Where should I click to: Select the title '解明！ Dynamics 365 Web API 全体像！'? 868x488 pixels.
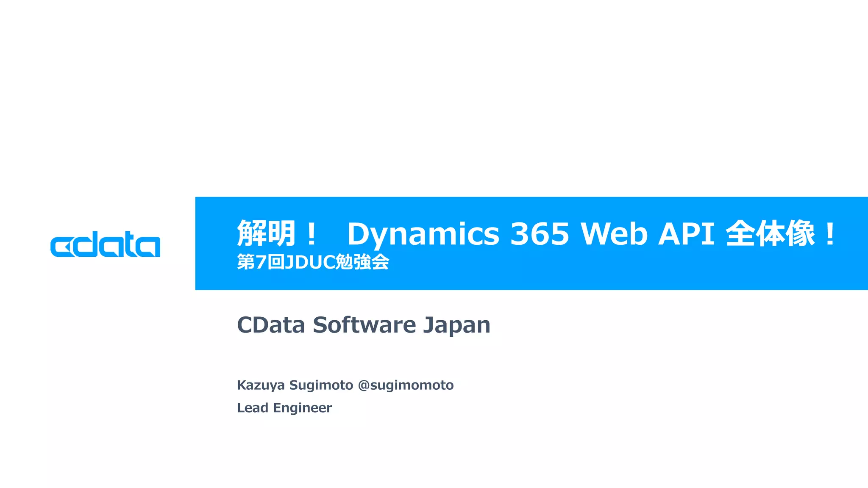537,233
